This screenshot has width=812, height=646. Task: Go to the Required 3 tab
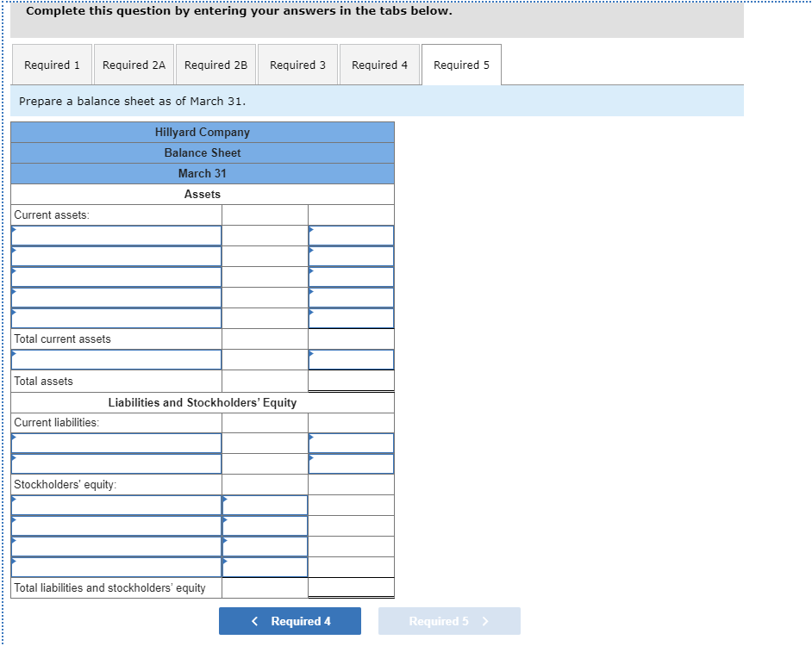pyautogui.click(x=297, y=65)
